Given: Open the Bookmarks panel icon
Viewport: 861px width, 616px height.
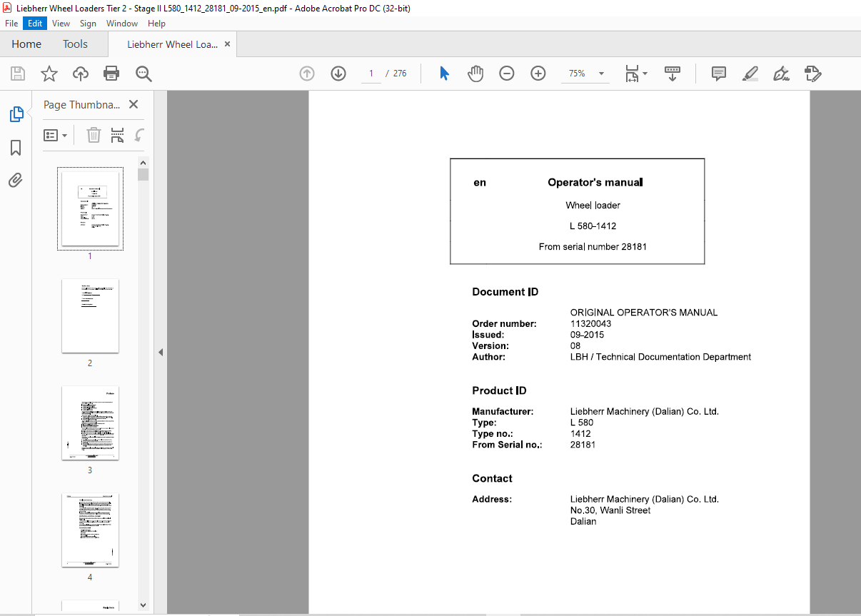Looking at the screenshot, I should pyautogui.click(x=16, y=148).
